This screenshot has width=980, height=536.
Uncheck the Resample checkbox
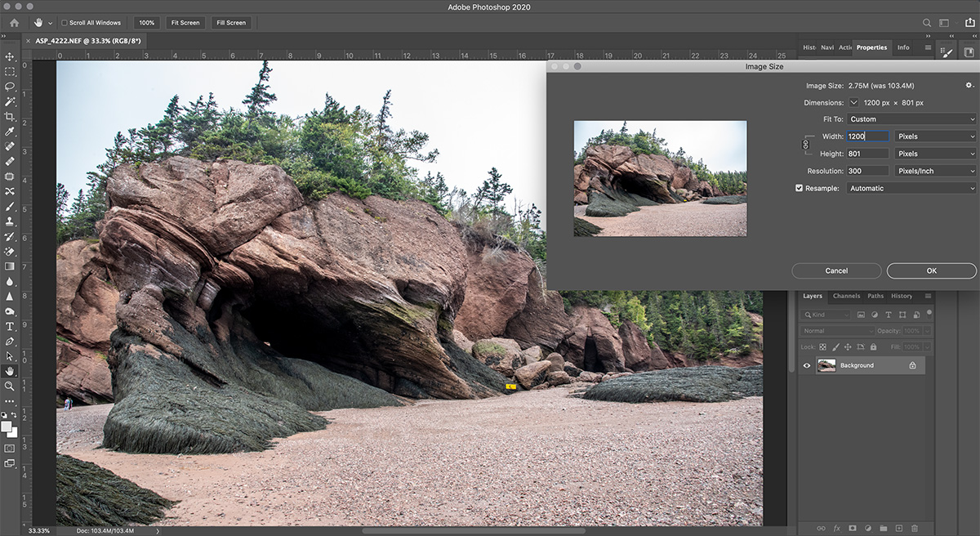(x=800, y=188)
